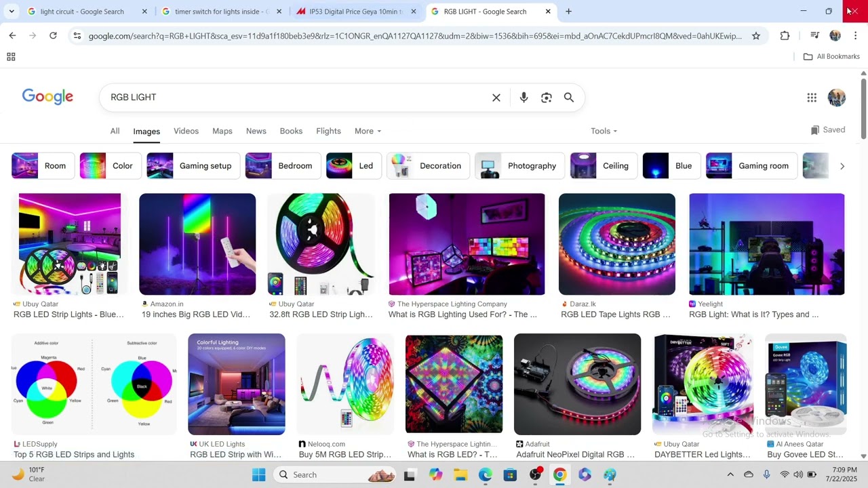Bookmark this page with the star icon
This screenshot has width=868, height=488.
pyautogui.click(x=756, y=36)
